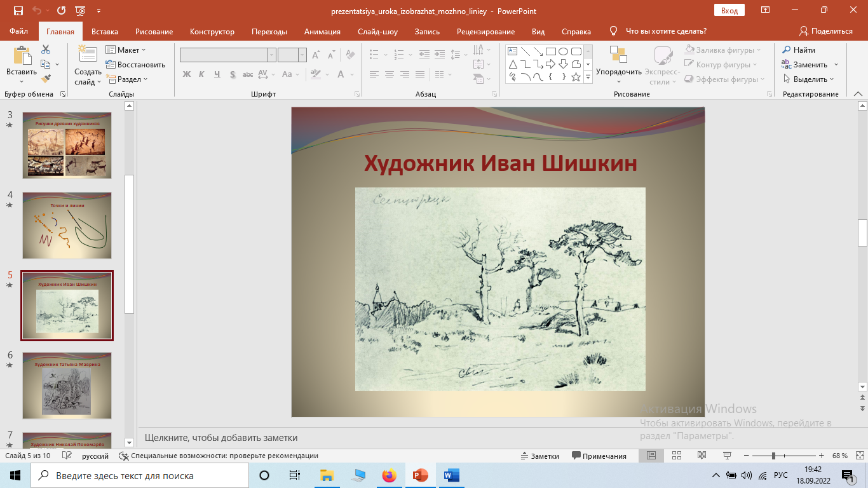This screenshot has width=868, height=488.
Task: Select slide 4 thumbnail Точки и линии
Action: [x=67, y=226]
